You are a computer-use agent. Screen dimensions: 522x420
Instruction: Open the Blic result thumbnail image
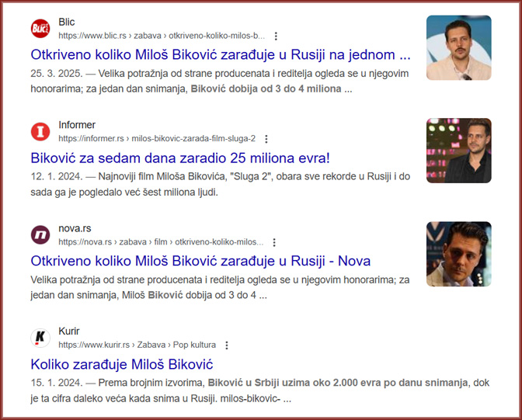(459, 47)
